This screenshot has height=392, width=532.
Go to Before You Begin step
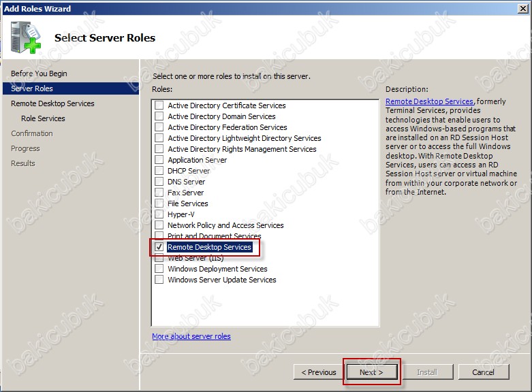coord(39,73)
